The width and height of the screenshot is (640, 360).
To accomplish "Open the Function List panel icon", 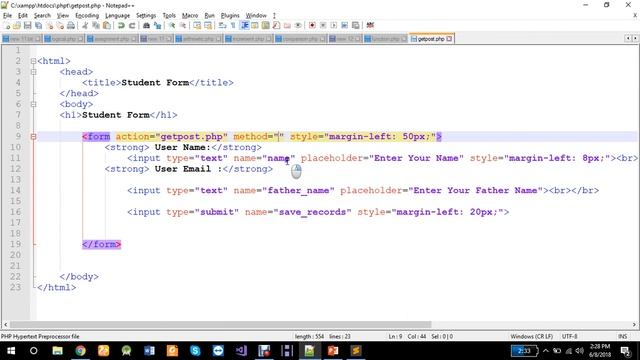I will pyautogui.click(x=276, y=25).
